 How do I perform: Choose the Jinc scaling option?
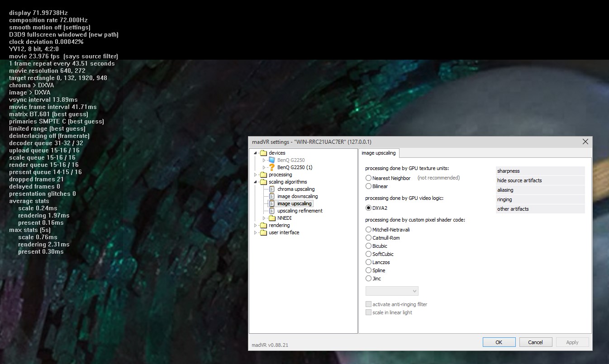pos(368,279)
